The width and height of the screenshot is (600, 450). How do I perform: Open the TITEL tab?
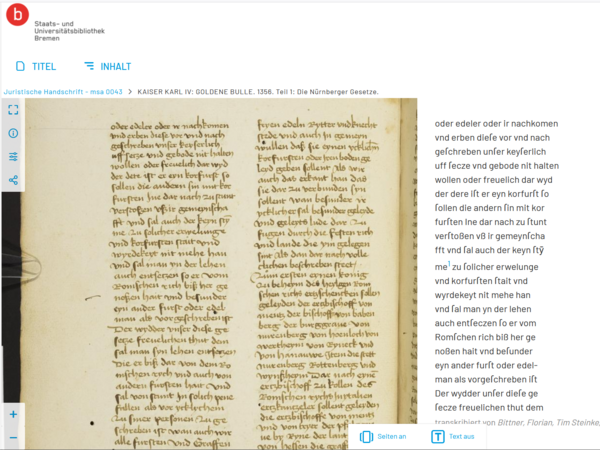pos(36,66)
